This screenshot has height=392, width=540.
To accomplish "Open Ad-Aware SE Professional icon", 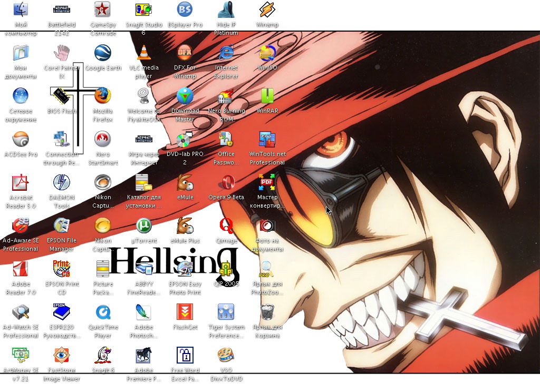I will [x=21, y=226].
